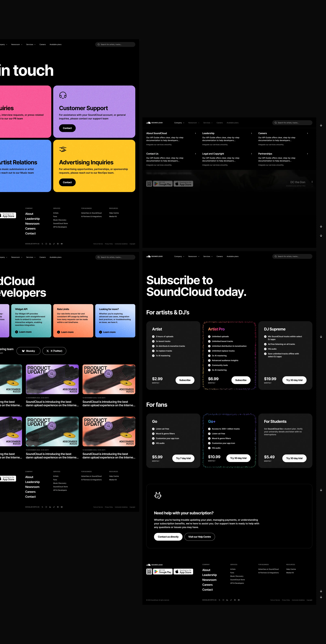Tap X icon in developers page footer

42,507
